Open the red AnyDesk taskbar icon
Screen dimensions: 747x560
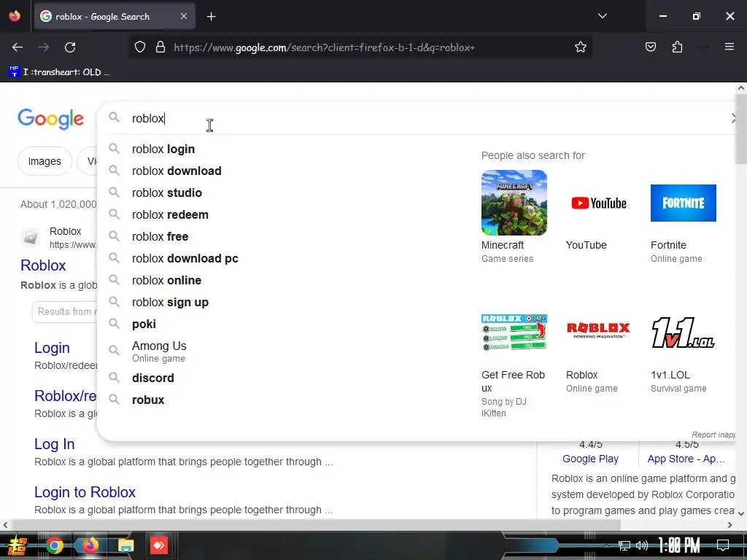click(158, 545)
